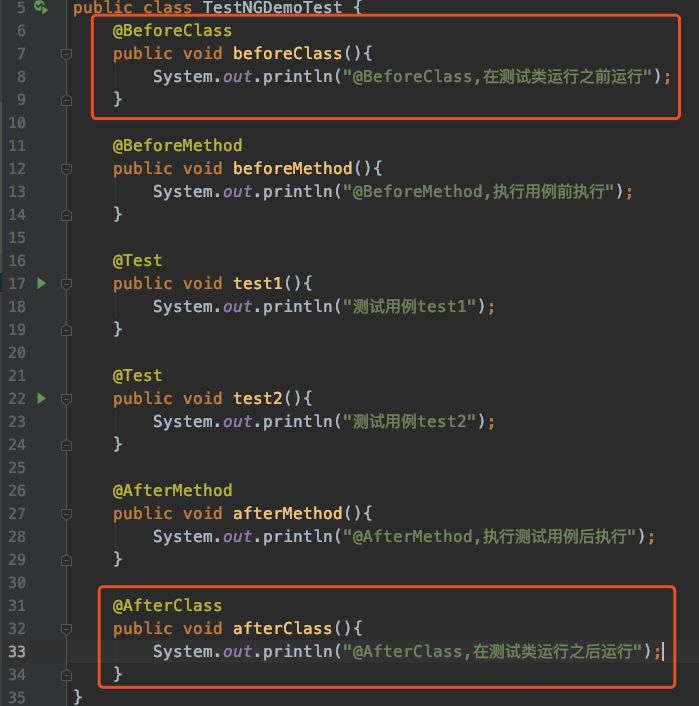Screen dimensions: 699x706
Task: Click string "@BeforeClass,在测试类运行之前运行"
Action: click(x=497, y=77)
